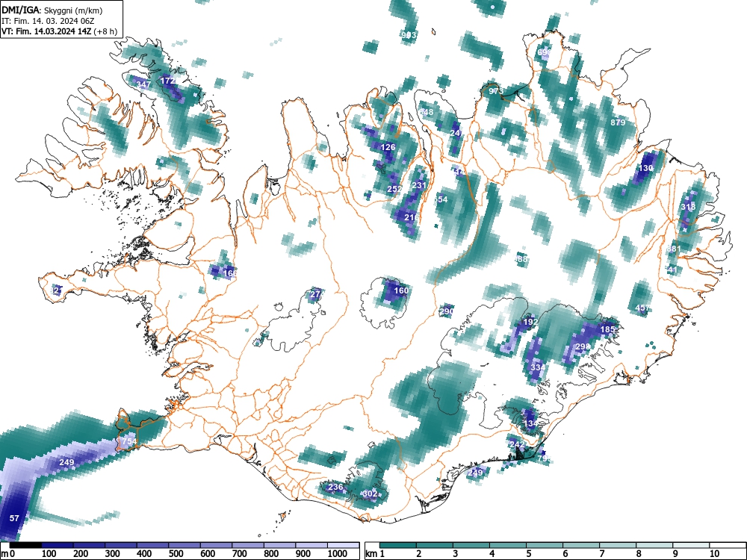The height and width of the screenshot is (560, 747).
Task: Click the '500' label on the metre scale
Action: coord(176,554)
